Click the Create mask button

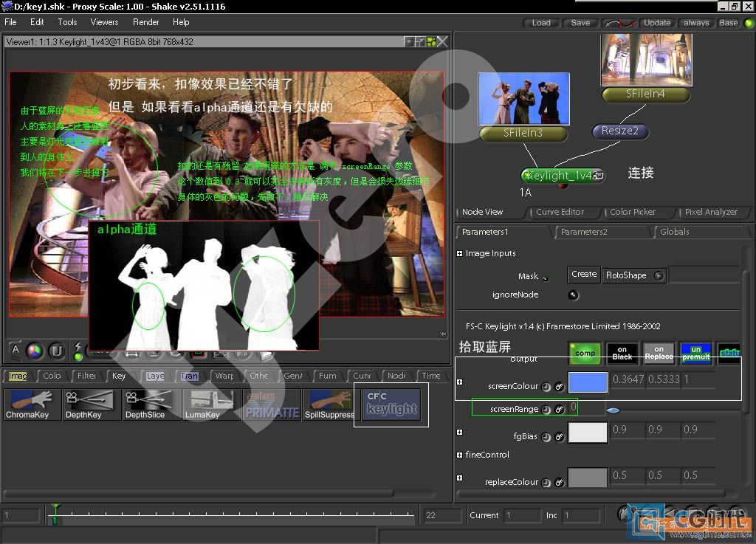click(584, 274)
